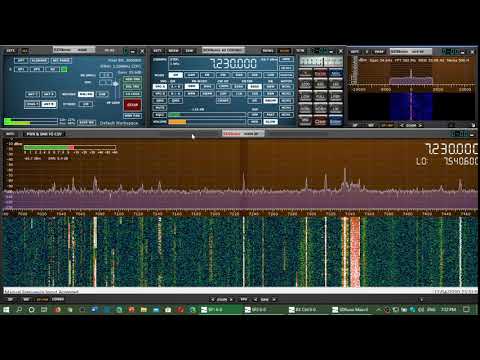The width and height of the screenshot is (480, 360).
Task: Select VFO A in RX Control
Action: (x=160, y=87)
